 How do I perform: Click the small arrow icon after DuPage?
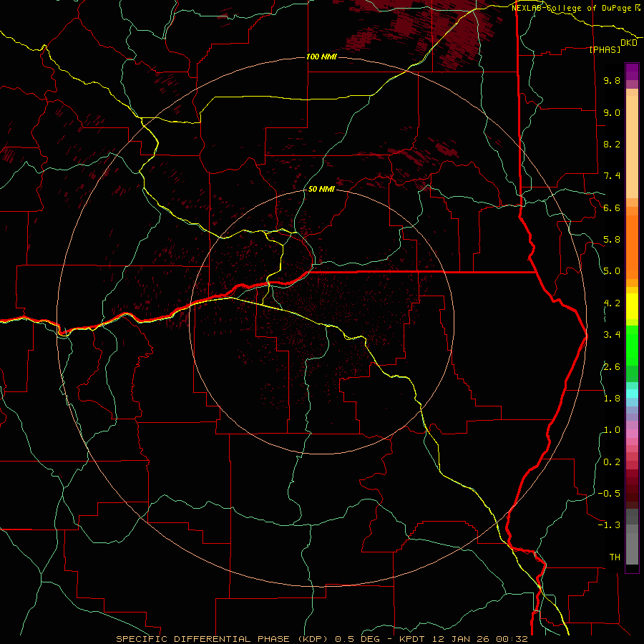coord(638,8)
